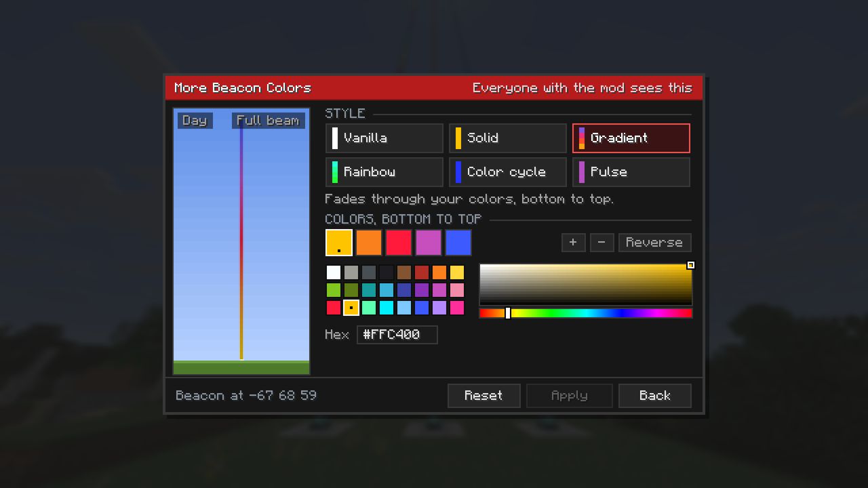
Task: Choose the Solid style option
Action: point(508,138)
